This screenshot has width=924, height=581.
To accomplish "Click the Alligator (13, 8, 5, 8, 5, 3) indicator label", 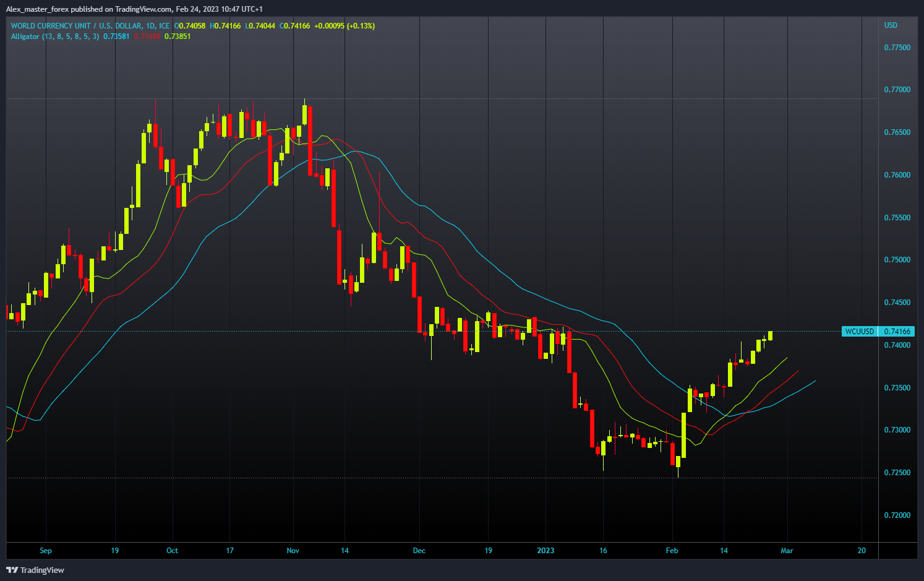I will pyautogui.click(x=55, y=37).
